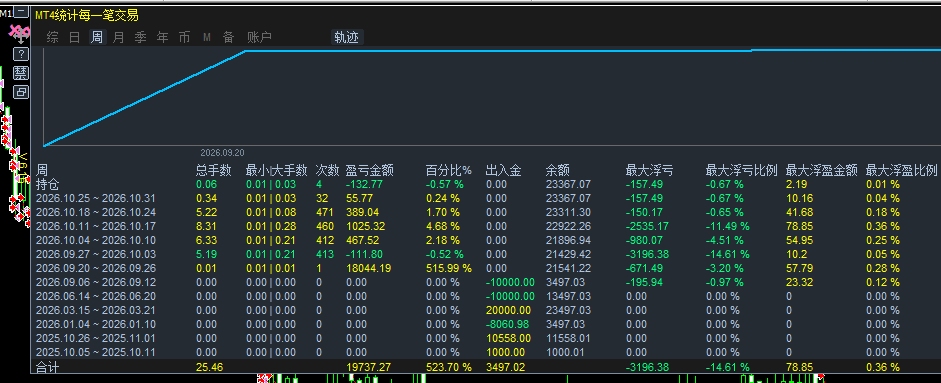Click the 1025.32 profit amount cell
The width and height of the screenshot is (941, 383).
[366, 226]
